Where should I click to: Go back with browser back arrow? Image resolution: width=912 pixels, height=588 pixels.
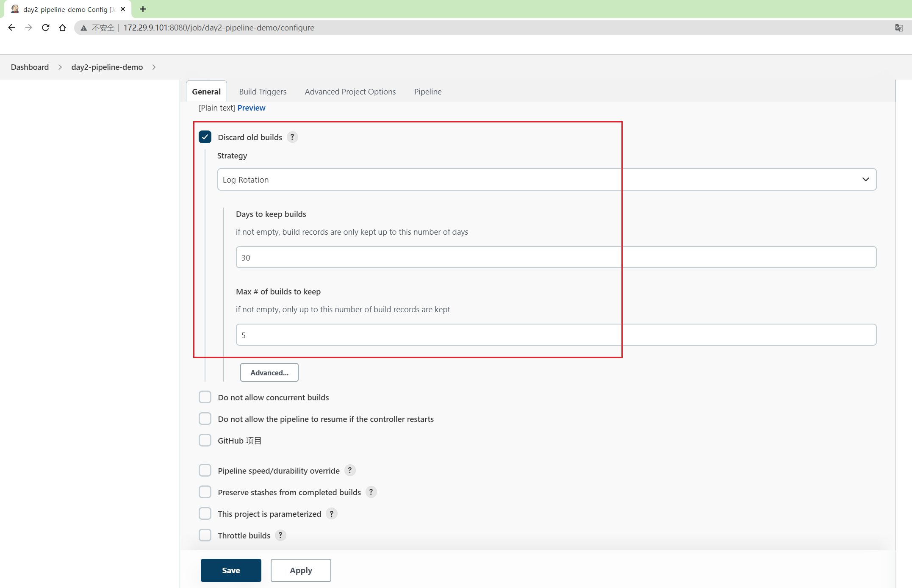11,28
